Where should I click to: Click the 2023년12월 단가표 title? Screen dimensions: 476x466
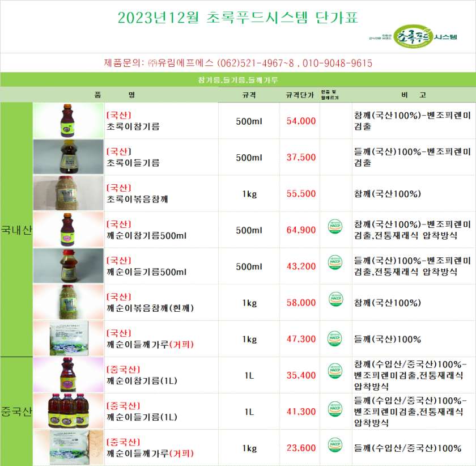(238, 18)
